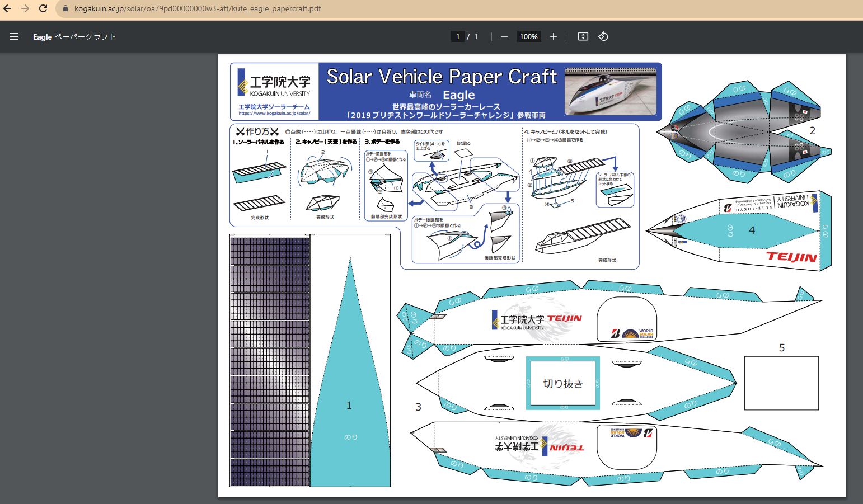View site security lock information
The image size is (863, 504).
point(65,8)
